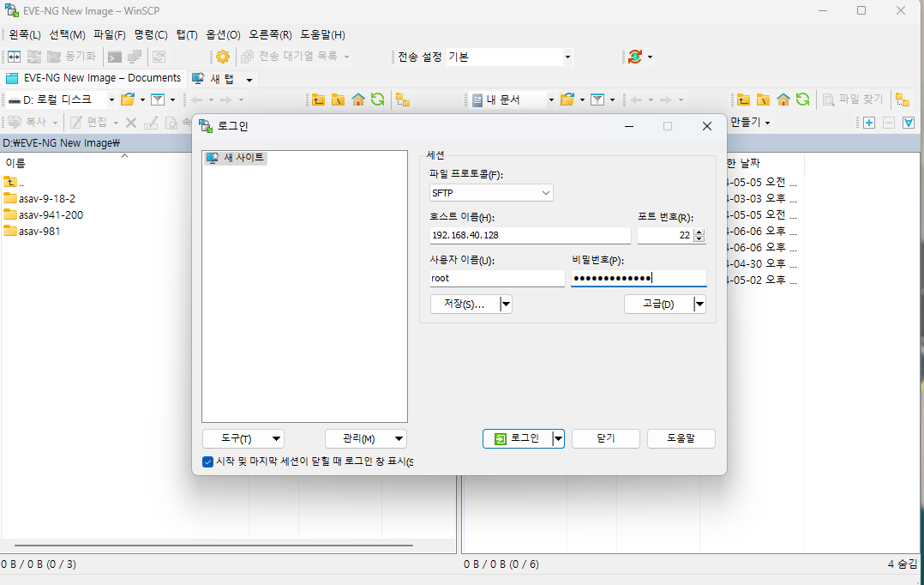This screenshot has height=585, width=924.
Task: Click the blue plus select-files icon
Action: pyautogui.click(x=868, y=123)
